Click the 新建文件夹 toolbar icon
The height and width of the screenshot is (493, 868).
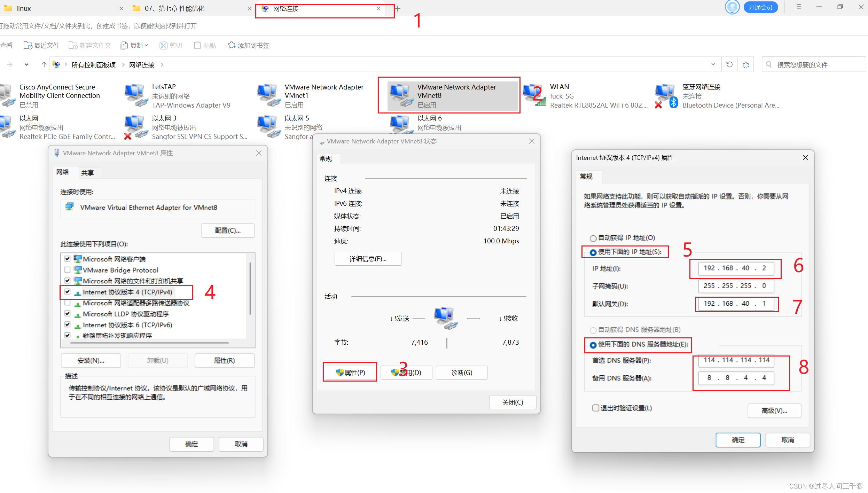[73, 45]
